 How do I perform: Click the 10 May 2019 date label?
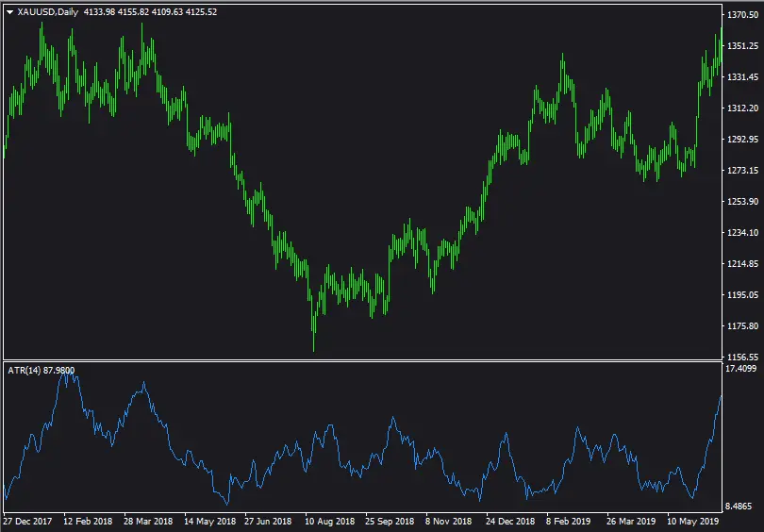[x=692, y=522]
